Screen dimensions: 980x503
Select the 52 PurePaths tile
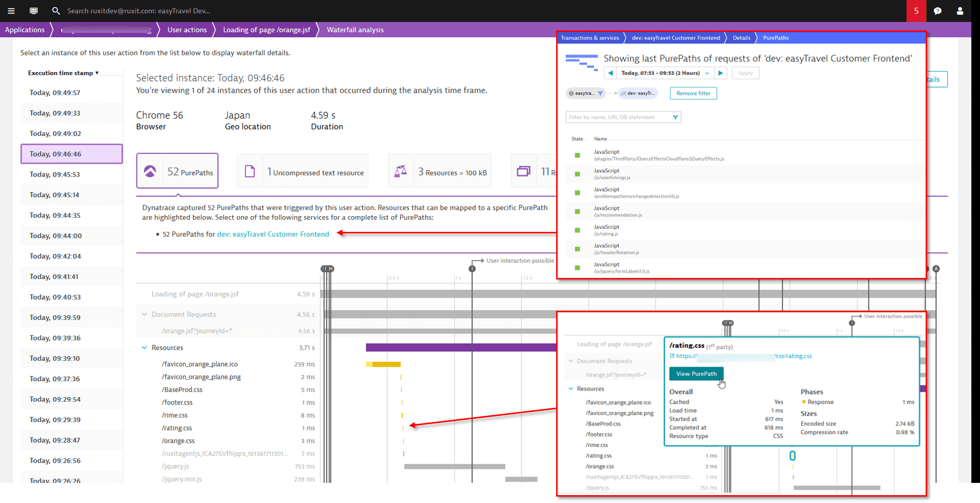tap(177, 171)
